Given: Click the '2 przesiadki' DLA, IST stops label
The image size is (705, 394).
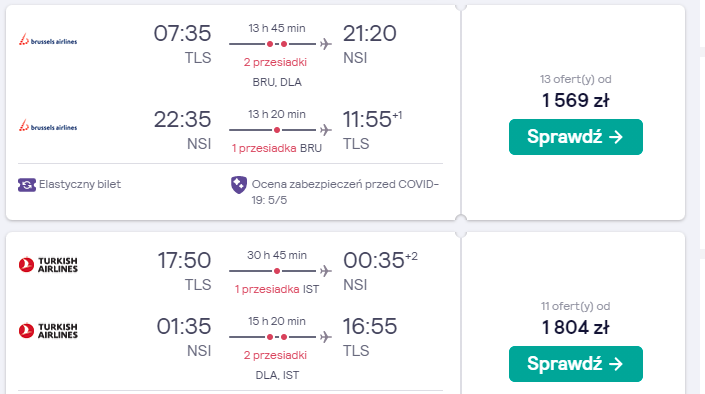Looking at the screenshot, I should point(275,355).
